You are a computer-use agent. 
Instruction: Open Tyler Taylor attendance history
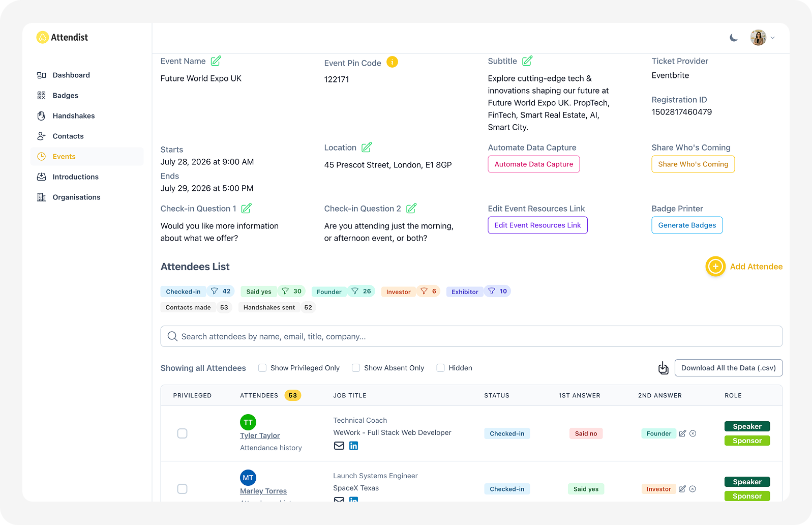click(x=271, y=448)
